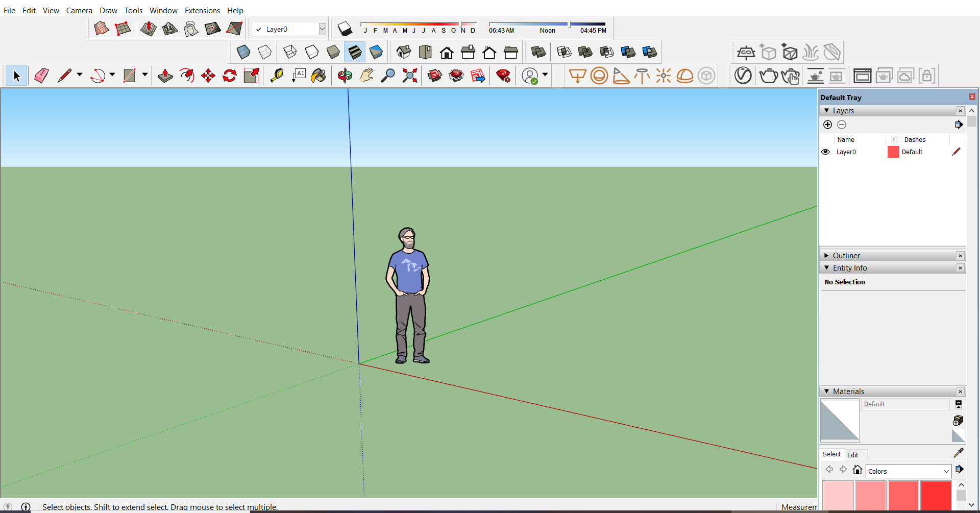
Task: Activate the Rotate tool
Action: pos(229,75)
